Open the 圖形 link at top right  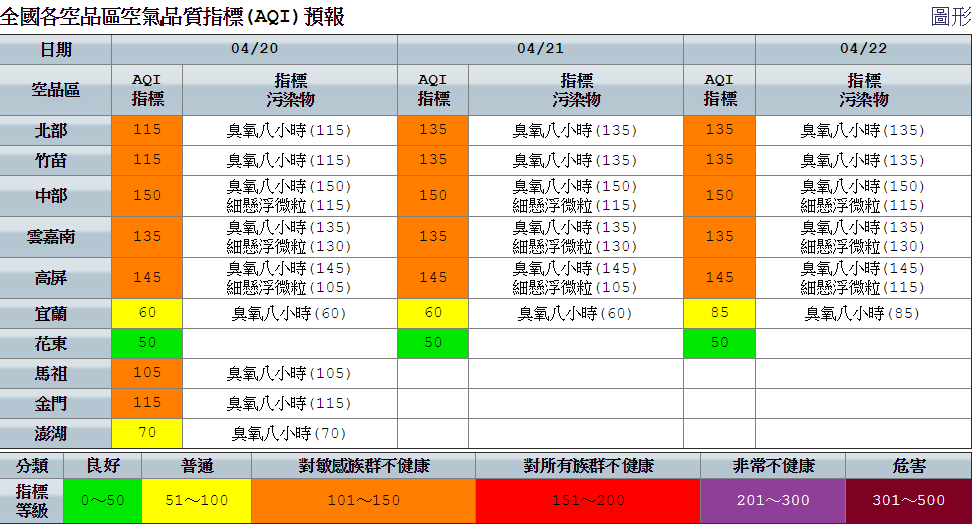(950, 16)
